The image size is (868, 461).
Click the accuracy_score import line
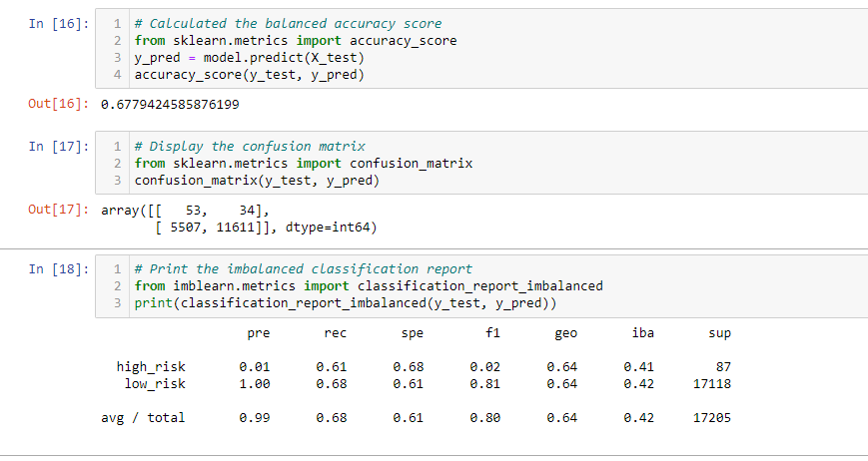pyautogui.click(x=296, y=41)
